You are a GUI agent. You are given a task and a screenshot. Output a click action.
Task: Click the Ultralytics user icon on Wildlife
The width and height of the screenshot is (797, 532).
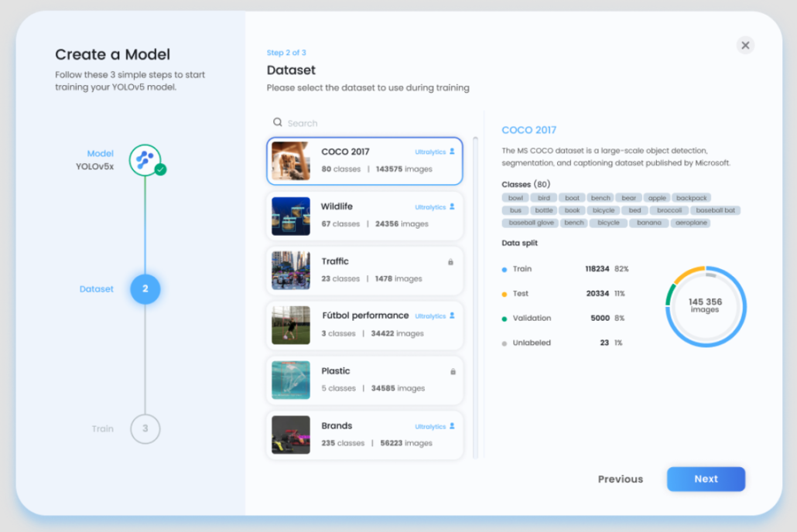452,207
